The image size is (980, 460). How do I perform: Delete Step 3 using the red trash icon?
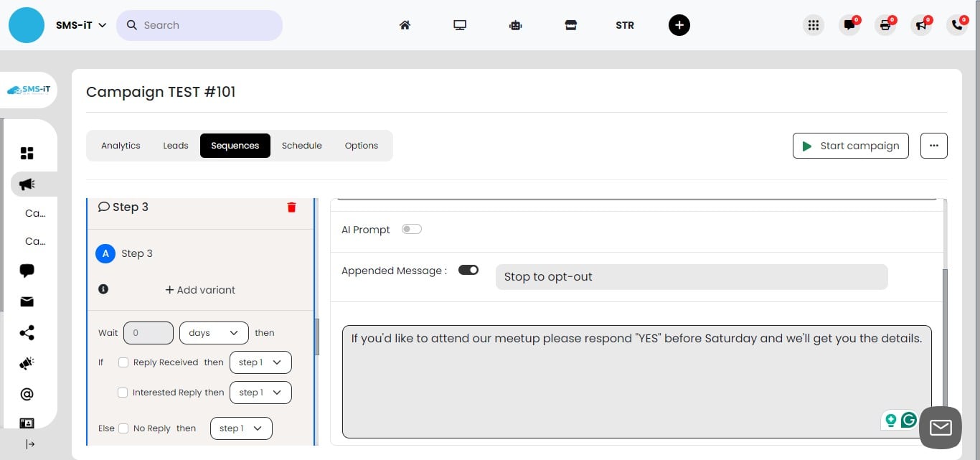point(291,207)
